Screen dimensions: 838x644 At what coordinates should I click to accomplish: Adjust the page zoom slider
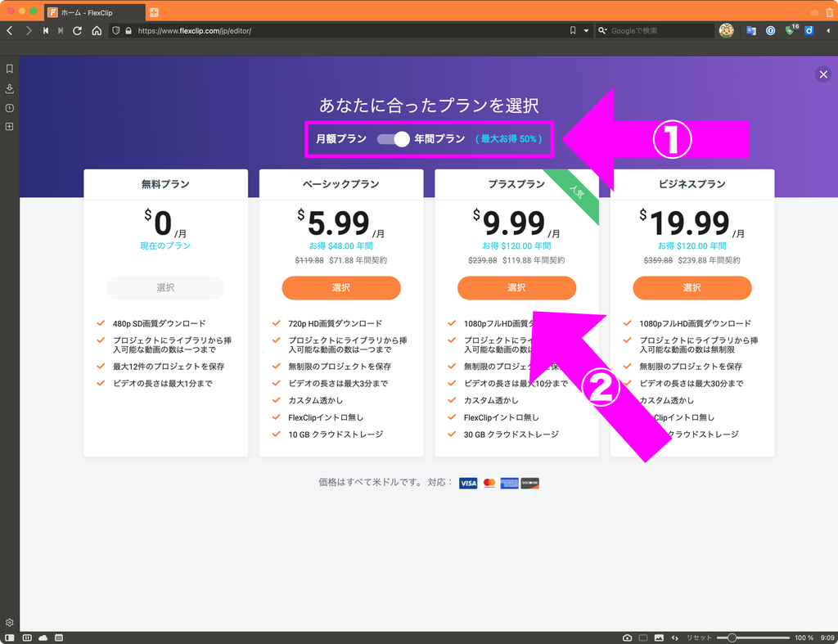732,637
